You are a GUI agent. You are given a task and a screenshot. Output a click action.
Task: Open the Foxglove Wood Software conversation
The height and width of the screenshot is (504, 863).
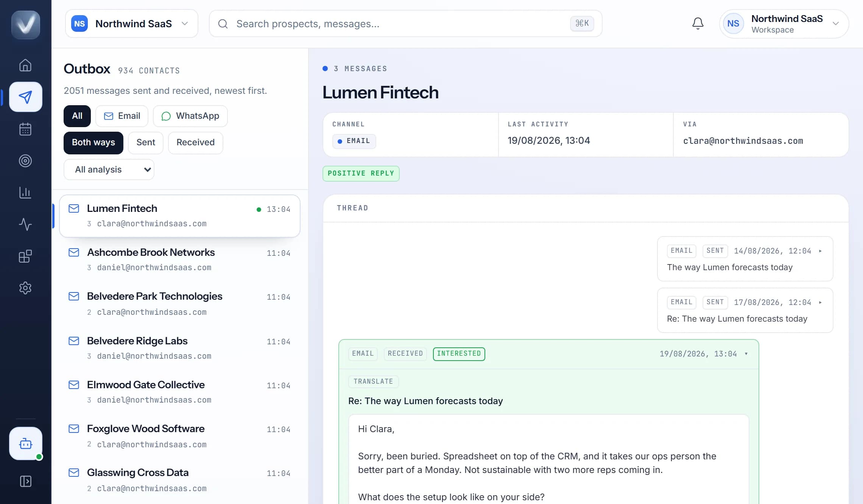pyautogui.click(x=180, y=436)
